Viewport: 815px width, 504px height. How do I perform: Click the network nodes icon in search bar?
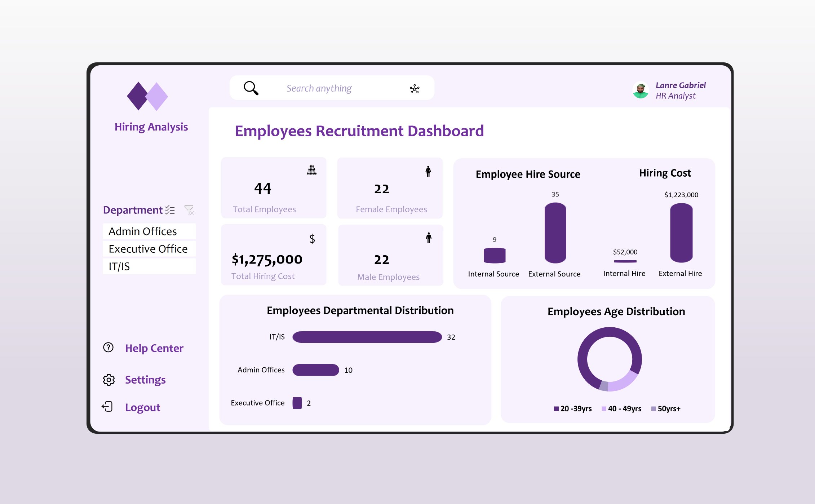pyautogui.click(x=415, y=89)
